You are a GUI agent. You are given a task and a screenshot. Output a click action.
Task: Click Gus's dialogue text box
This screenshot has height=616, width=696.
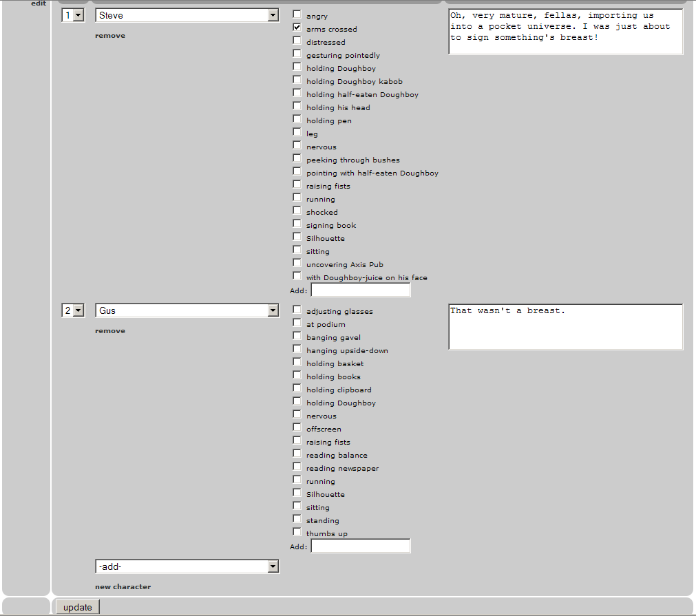point(565,327)
